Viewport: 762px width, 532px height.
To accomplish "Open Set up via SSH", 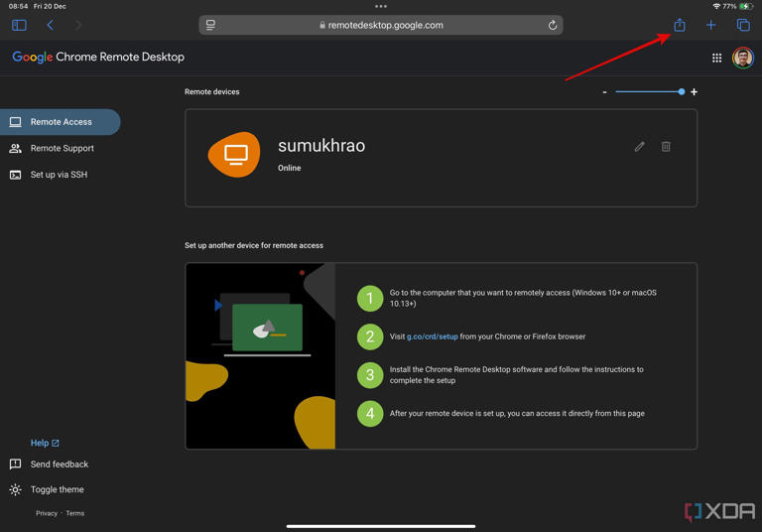I will click(61, 174).
